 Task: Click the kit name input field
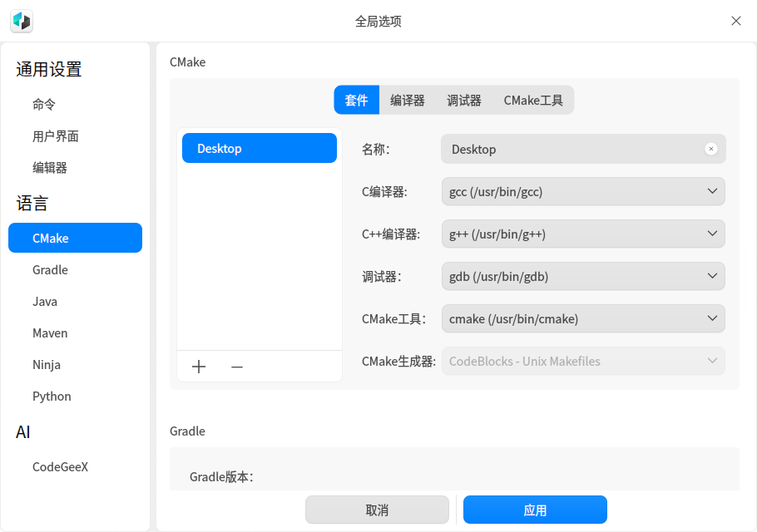coord(583,149)
